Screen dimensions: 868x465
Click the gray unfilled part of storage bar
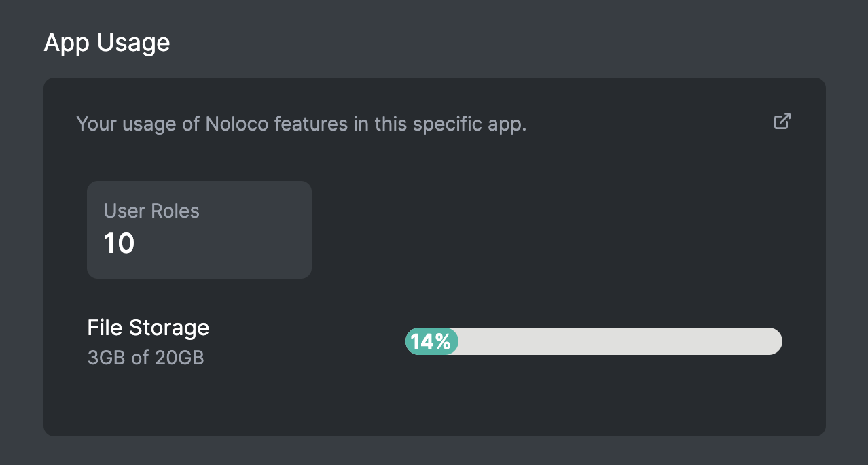point(618,341)
